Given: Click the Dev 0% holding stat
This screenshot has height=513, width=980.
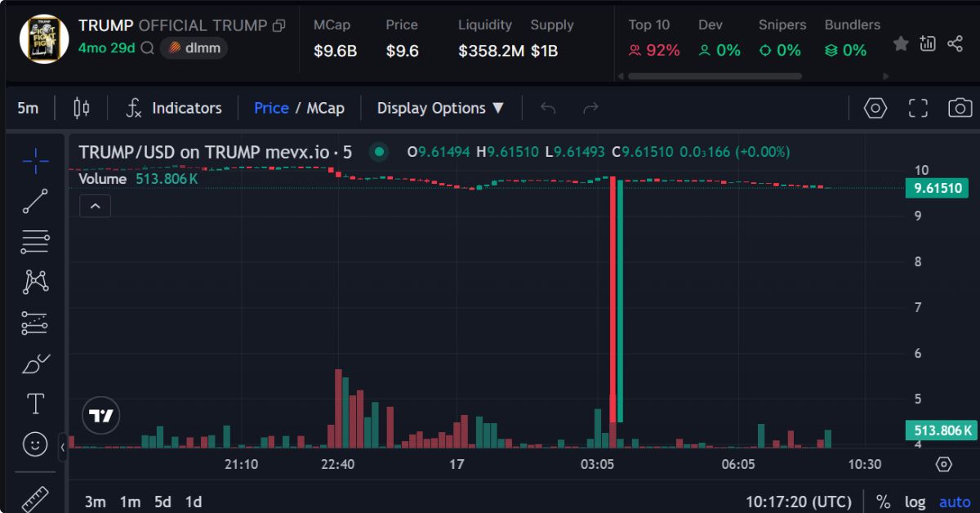Looking at the screenshot, I should point(719,38).
